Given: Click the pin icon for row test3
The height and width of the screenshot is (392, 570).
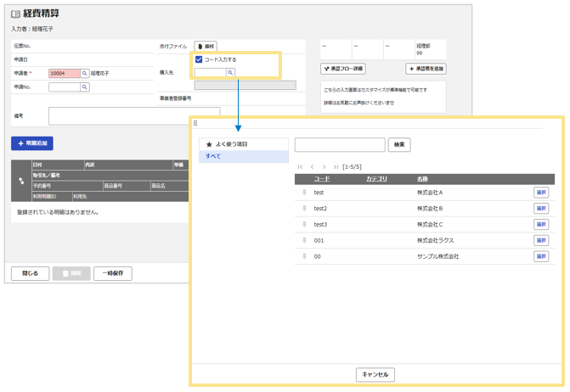Looking at the screenshot, I should tap(305, 224).
